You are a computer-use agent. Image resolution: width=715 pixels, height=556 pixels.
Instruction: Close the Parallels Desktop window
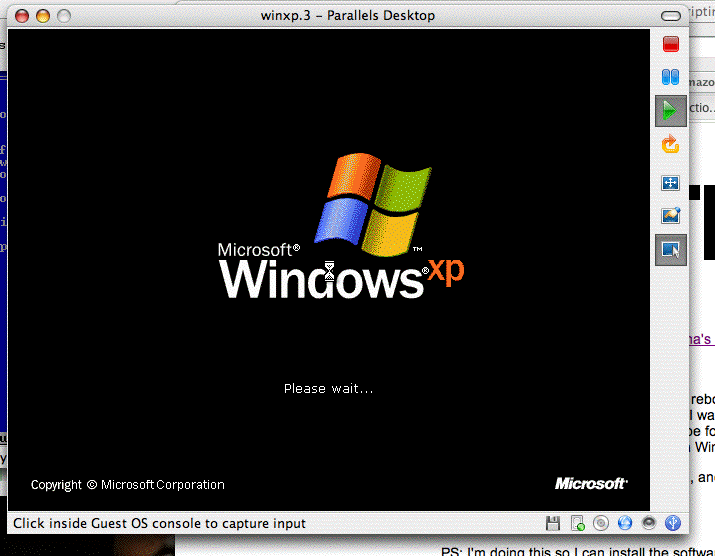pos(22,16)
